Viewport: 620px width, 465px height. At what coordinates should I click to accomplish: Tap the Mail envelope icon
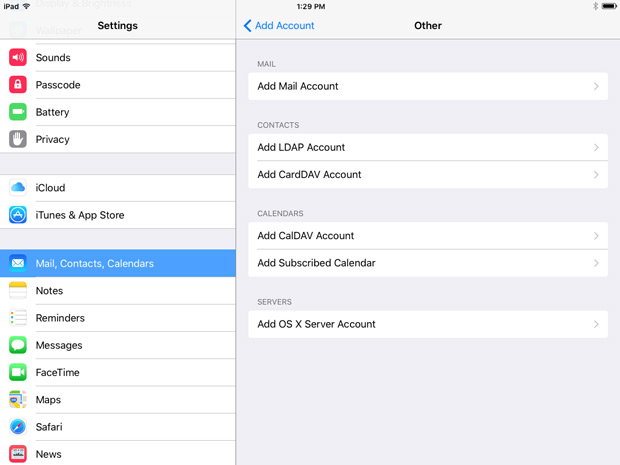pos(18,263)
